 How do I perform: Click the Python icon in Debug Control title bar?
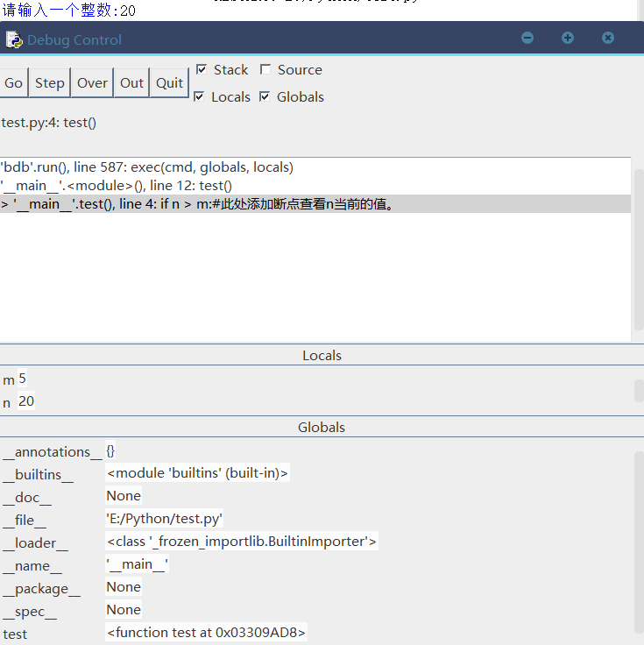[14, 39]
